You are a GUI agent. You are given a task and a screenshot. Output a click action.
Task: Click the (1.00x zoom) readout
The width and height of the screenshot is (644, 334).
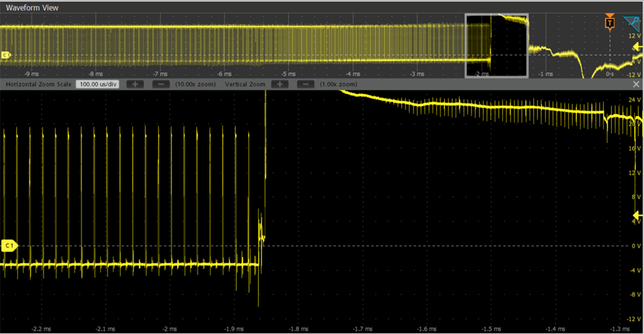pos(338,84)
